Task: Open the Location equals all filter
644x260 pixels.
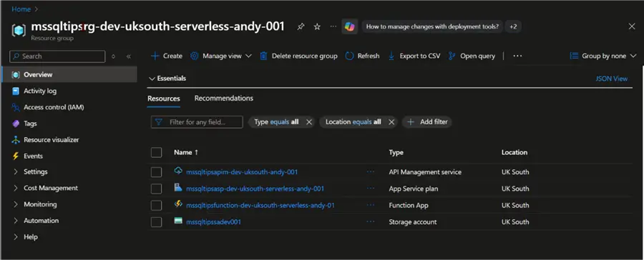Action: click(x=353, y=122)
